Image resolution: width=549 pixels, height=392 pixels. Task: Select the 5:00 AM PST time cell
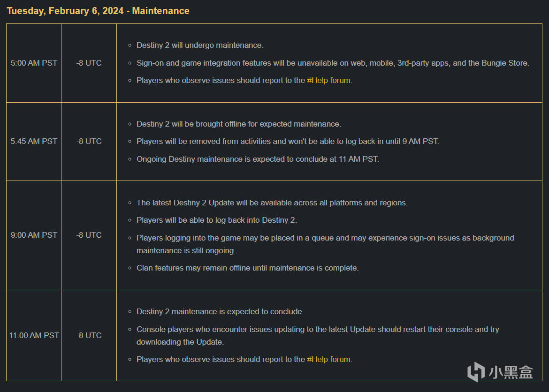tap(34, 63)
